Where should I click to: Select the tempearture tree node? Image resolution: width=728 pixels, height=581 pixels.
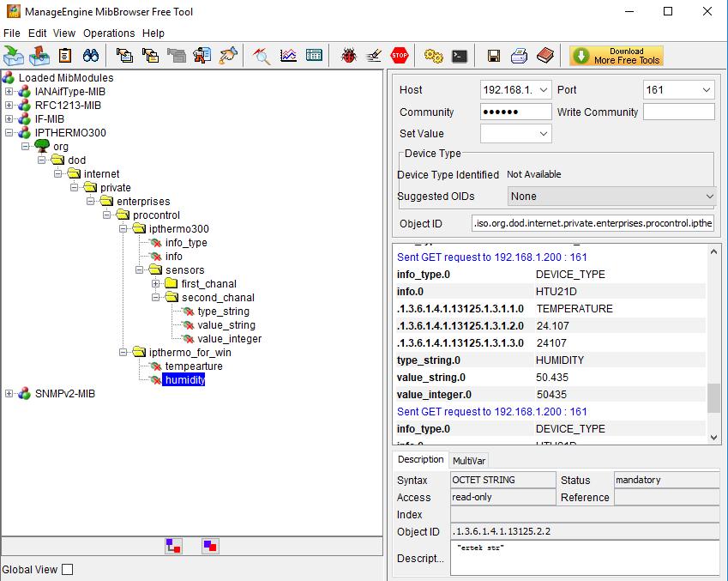point(194,366)
